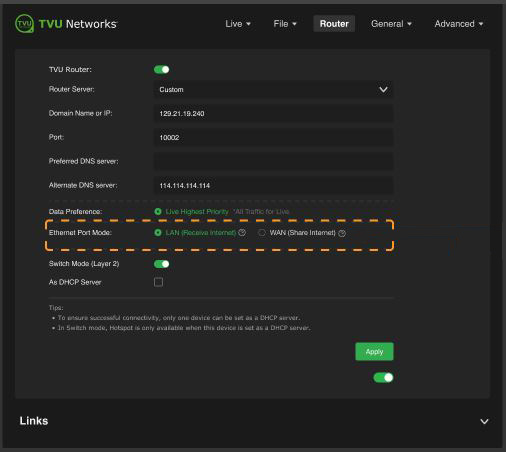Toggle the TVU Router switch

162,69
